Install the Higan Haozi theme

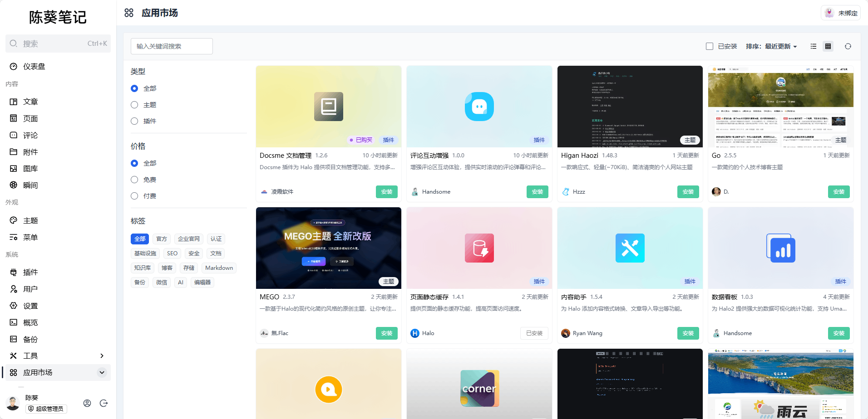click(x=688, y=192)
